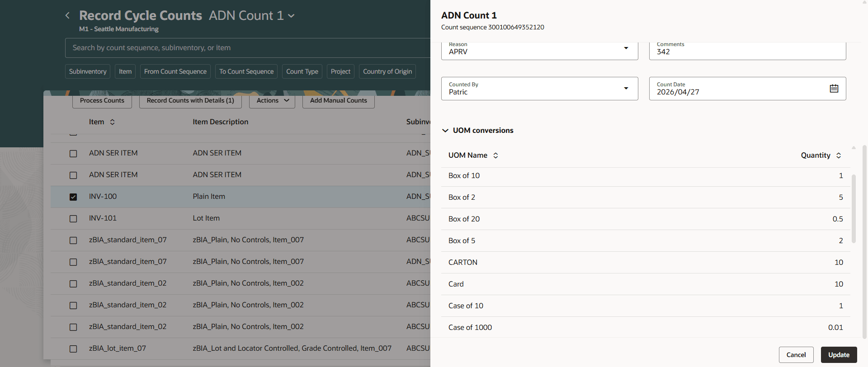Go back using the left arrow icon
Screen dimensions: 868x367
click(x=67, y=15)
